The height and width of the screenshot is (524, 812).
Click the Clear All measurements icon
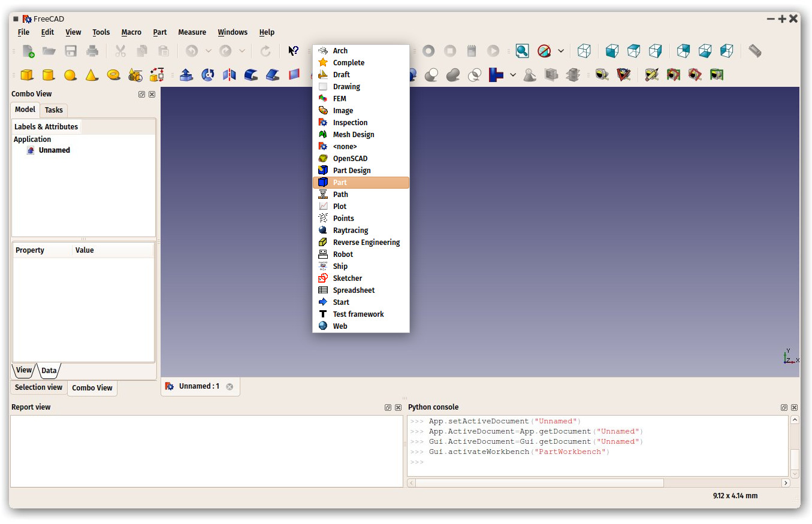[x=651, y=75]
